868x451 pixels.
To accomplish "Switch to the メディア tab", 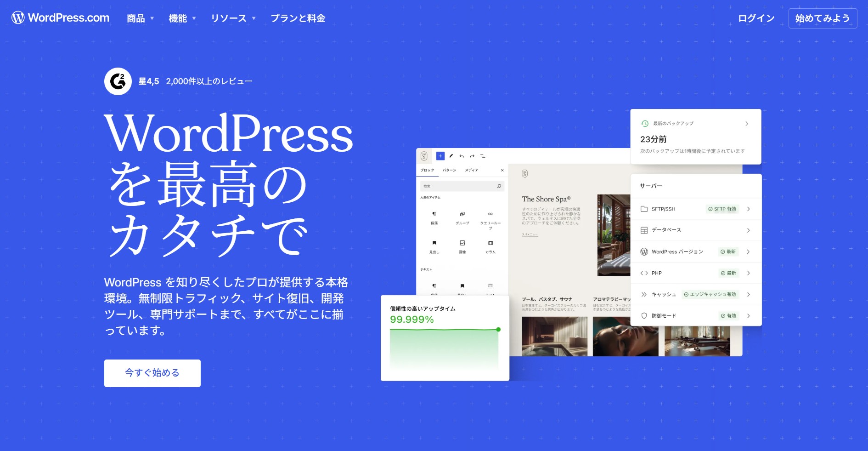I will click(x=472, y=170).
